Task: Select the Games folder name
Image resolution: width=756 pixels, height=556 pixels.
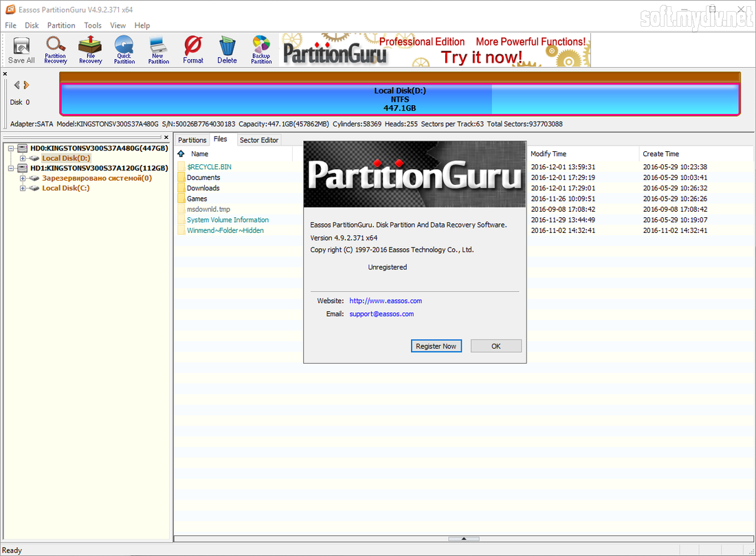Action: tap(197, 199)
